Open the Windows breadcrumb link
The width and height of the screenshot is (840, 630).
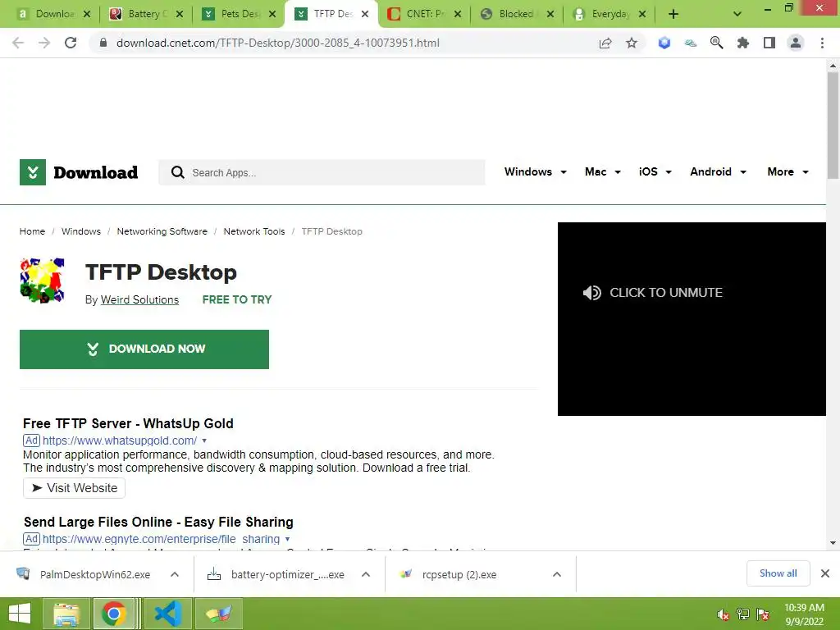click(81, 231)
